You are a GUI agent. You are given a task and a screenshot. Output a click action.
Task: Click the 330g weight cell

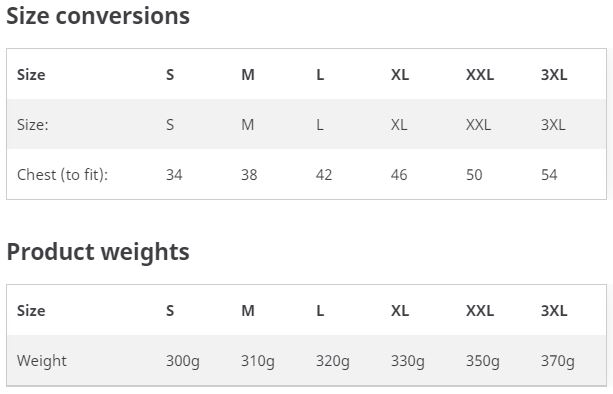tap(408, 361)
